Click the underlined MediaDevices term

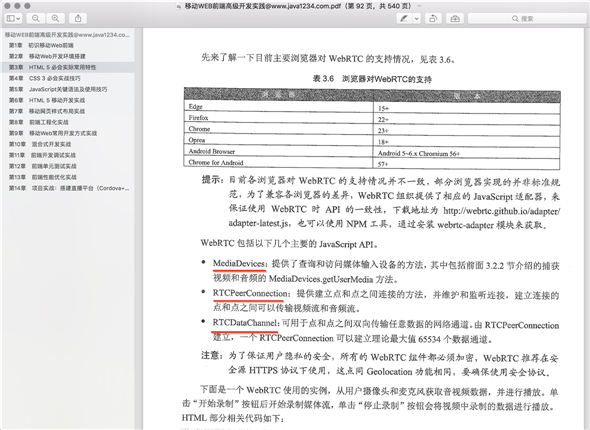point(239,264)
